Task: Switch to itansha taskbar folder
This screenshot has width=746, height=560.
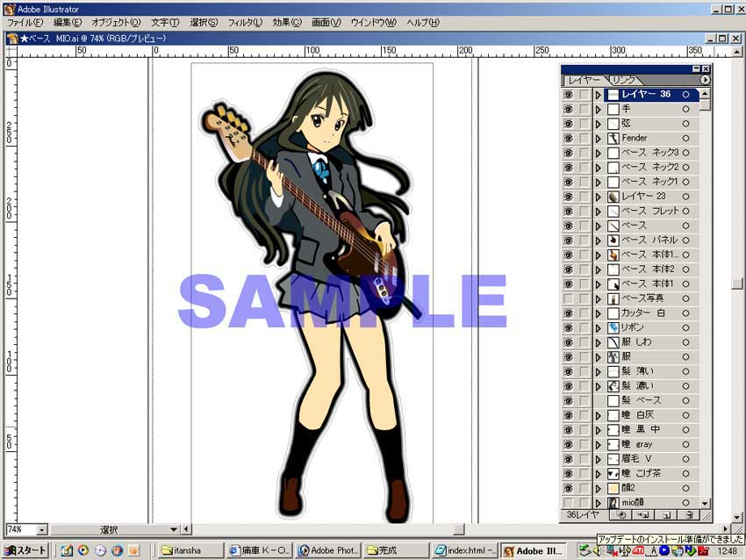Action: point(190,550)
